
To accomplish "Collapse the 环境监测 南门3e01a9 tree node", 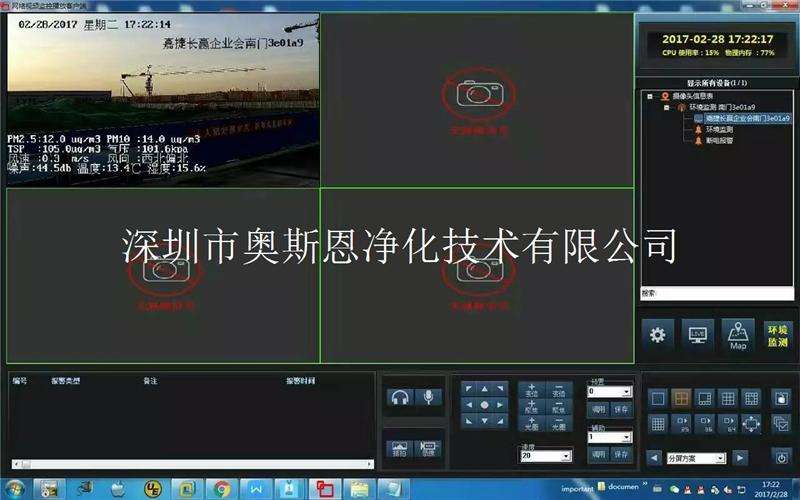I will point(666,107).
